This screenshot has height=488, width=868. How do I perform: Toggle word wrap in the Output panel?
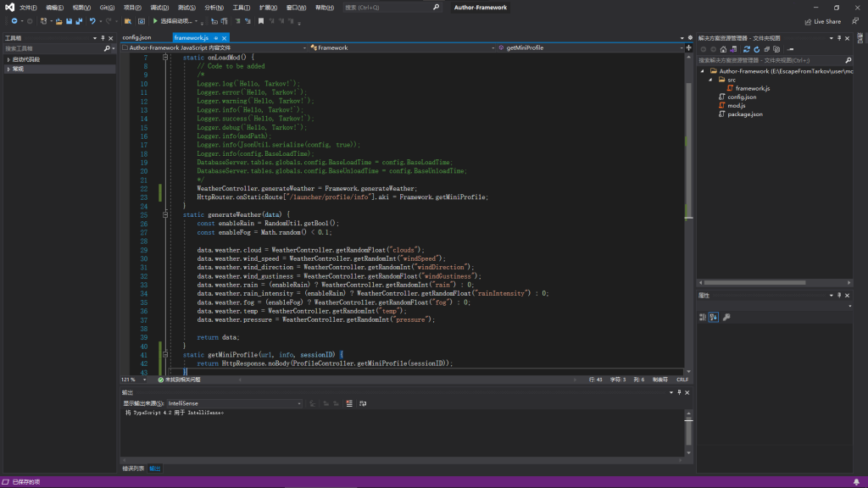tap(363, 403)
